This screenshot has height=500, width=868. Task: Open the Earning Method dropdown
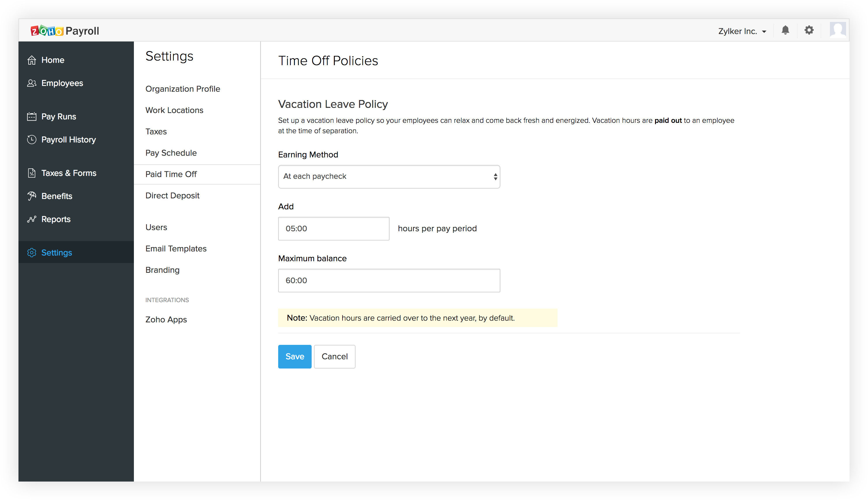pyautogui.click(x=389, y=176)
